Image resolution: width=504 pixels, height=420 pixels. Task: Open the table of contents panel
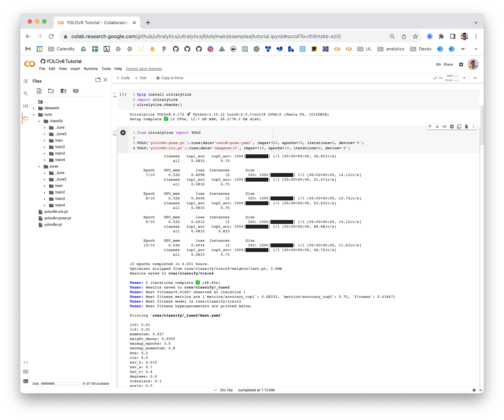(26, 81)
